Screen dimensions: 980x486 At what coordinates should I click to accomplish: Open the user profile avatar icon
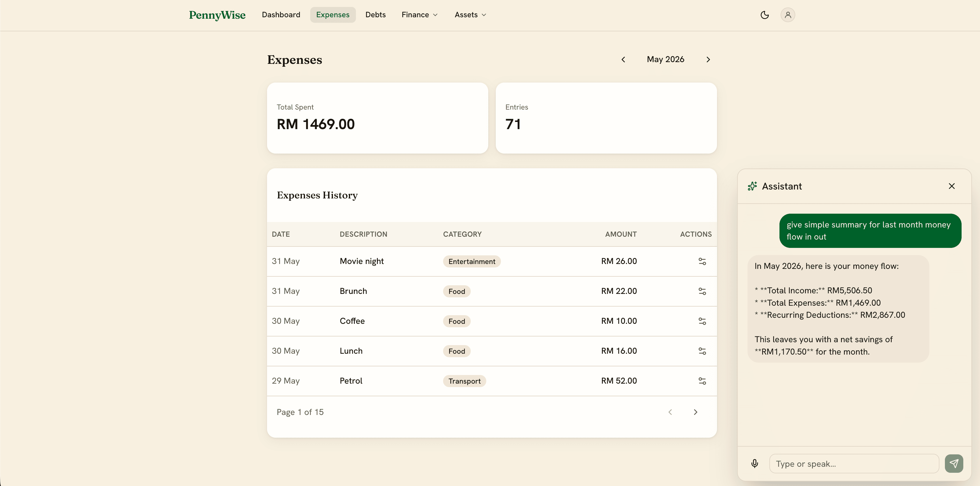pos(788,15)
